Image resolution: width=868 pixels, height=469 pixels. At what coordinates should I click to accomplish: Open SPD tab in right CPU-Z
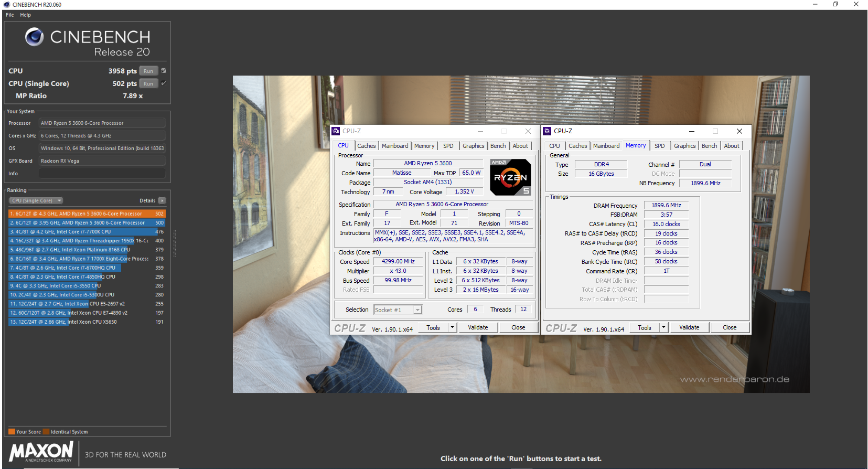point(660,146)
